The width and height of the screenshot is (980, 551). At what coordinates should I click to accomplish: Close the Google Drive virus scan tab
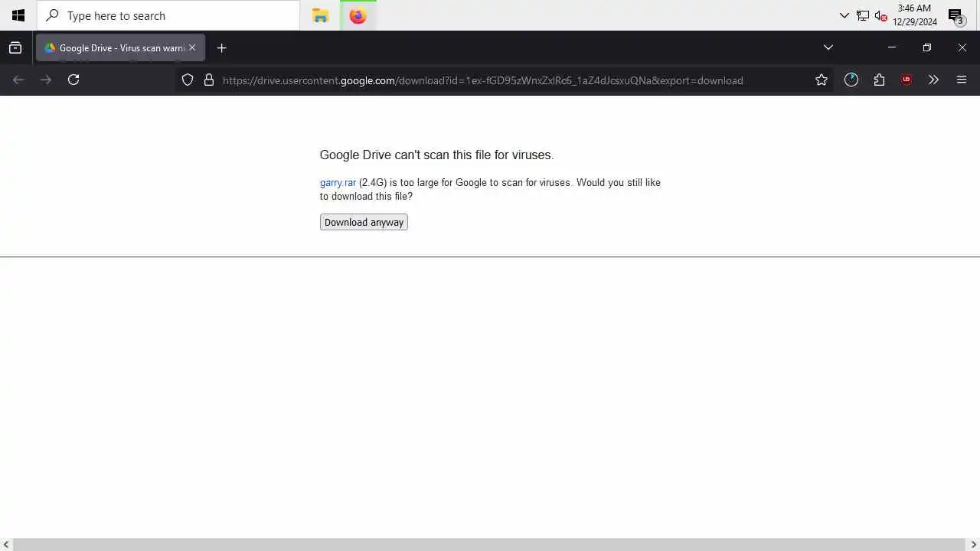pos(192,47)
